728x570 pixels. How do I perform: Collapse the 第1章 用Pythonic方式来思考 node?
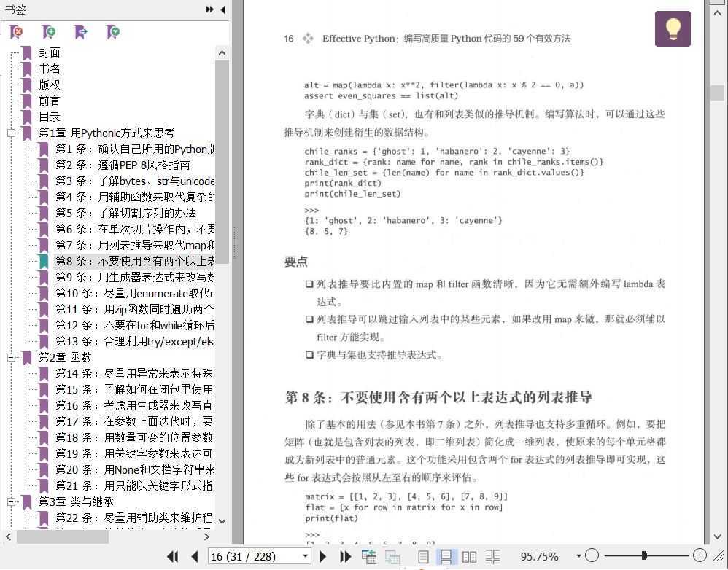(x=11, y=133)
